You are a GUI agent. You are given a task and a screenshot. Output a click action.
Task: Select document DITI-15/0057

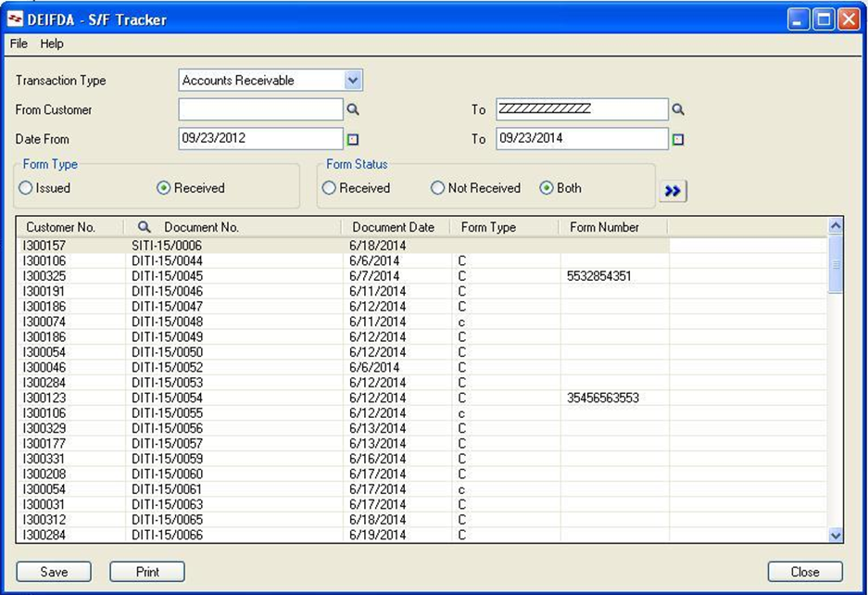(167, 443)
